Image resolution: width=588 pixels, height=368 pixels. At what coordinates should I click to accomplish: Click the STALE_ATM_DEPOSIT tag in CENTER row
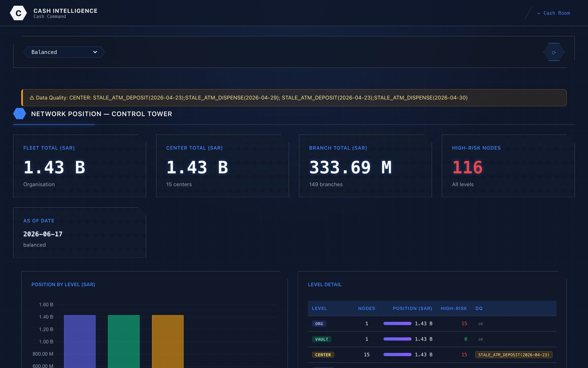coord(514,355)
